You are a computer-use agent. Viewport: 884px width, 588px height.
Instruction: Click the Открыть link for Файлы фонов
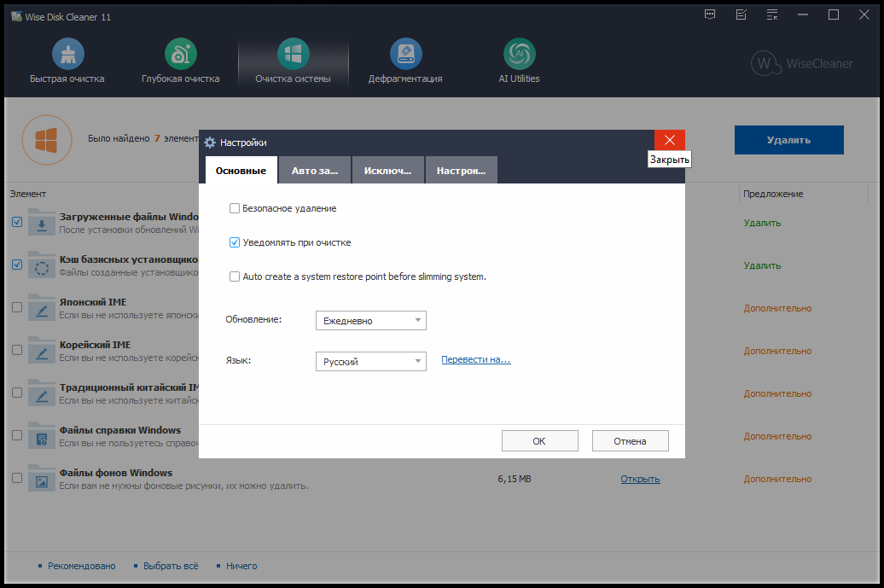(x=641, y=479)
